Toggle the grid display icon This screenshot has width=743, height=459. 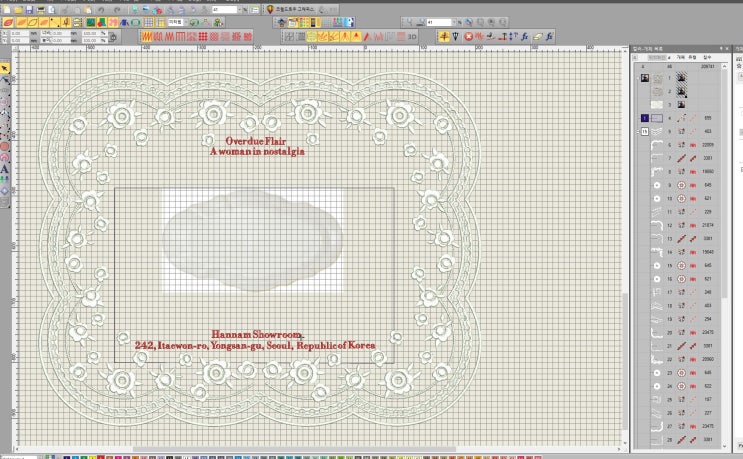click(x=149, y=22)
